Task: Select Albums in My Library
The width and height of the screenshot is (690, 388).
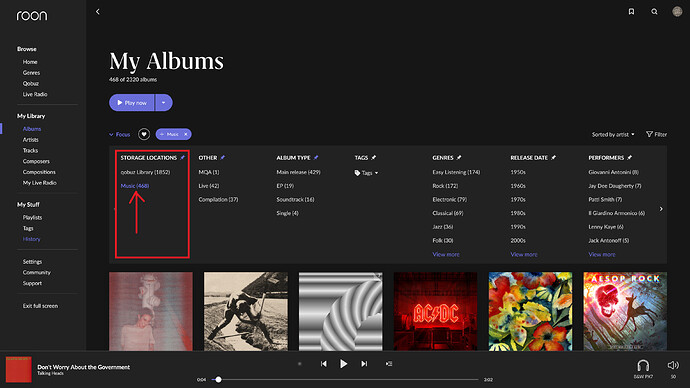Action: tap(32, 129)
